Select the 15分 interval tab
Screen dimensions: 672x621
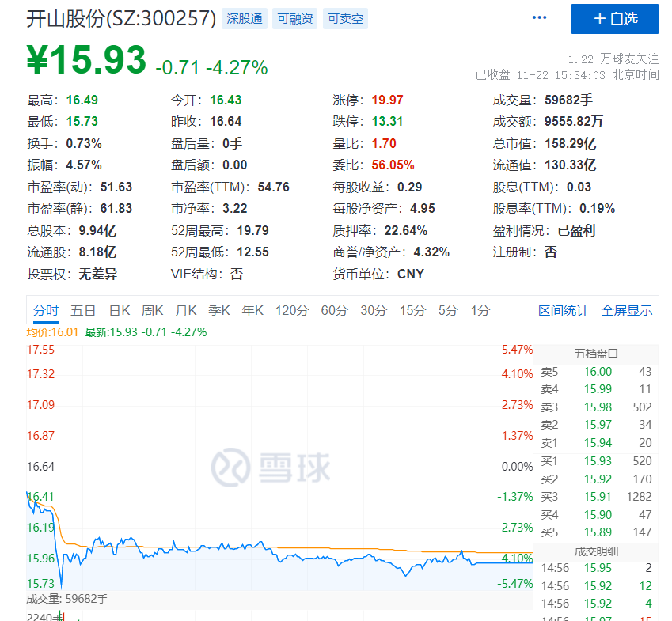click(412, 310)
